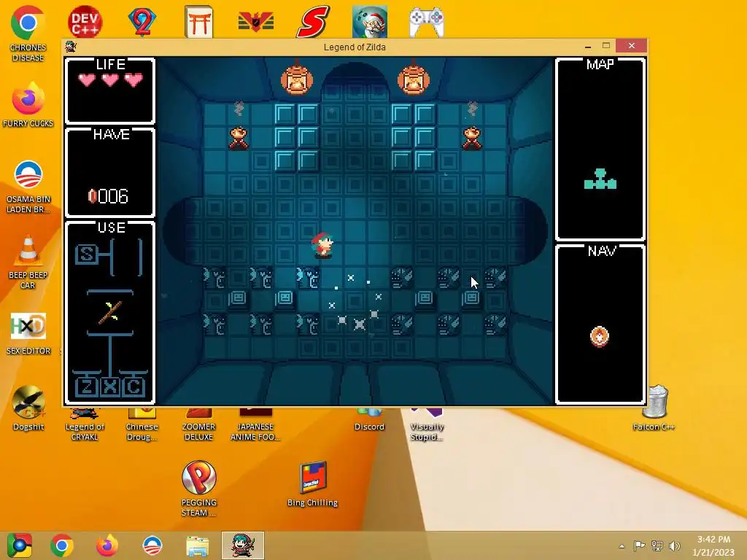747x560 pixels.
Task: Click the left brazier torch in the game
Action: tap(239, 138)
